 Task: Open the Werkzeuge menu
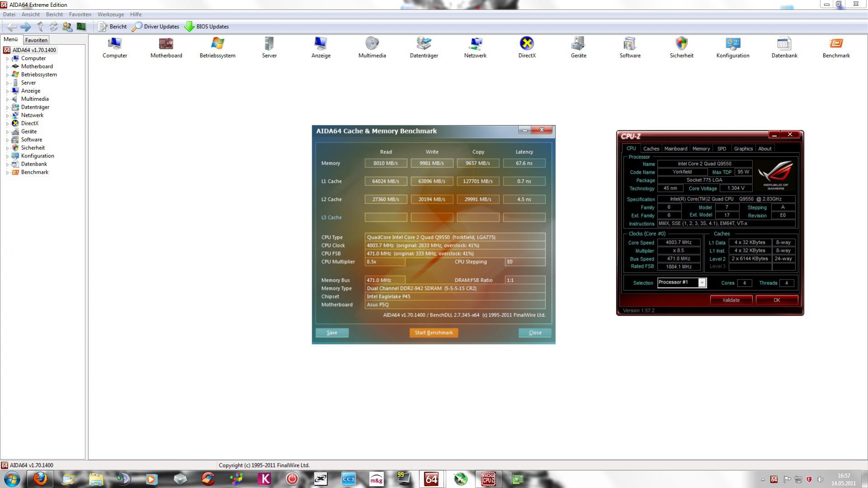click(111, 14)
